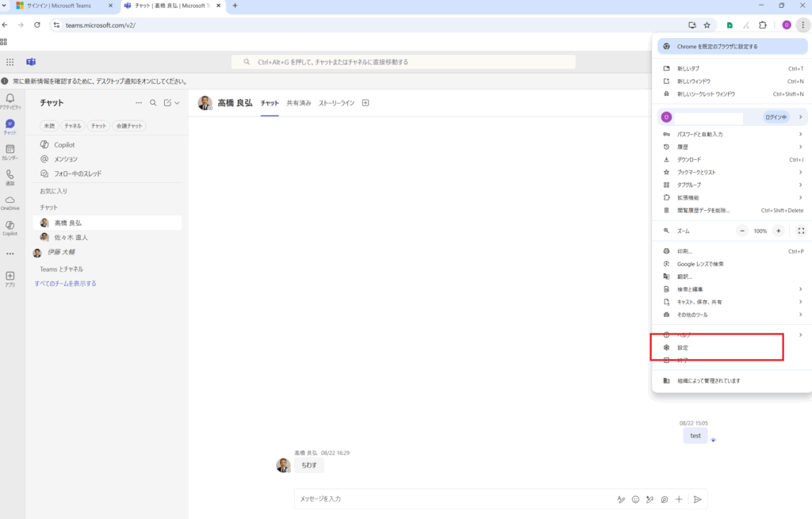The width and height of the screenshot is (812, 519).
Task: Click the Teams apps grid launcher icon
Action: click(10, 62)
